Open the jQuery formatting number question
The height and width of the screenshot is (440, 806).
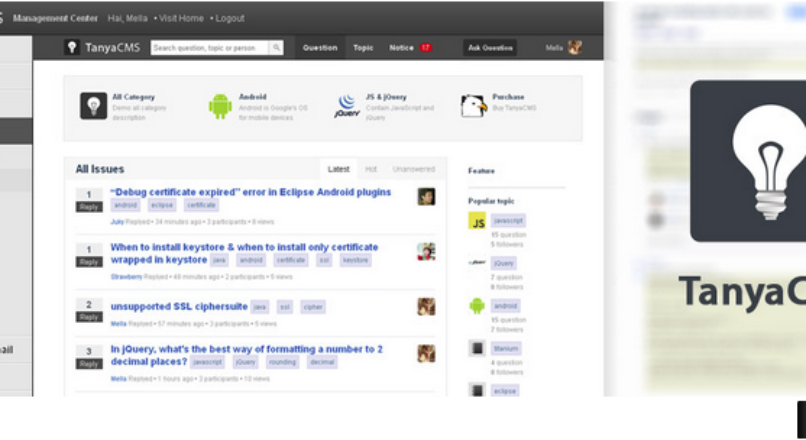246,355
